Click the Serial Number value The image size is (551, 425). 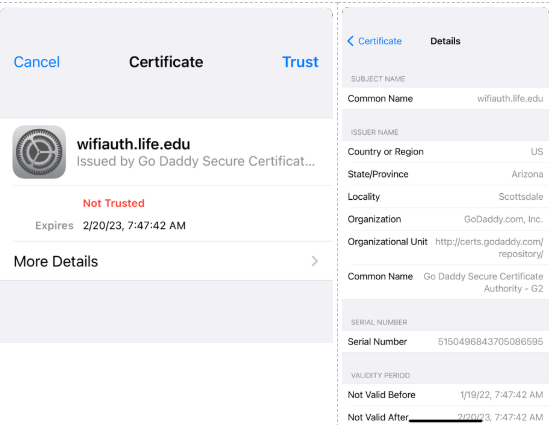(490, 342)
